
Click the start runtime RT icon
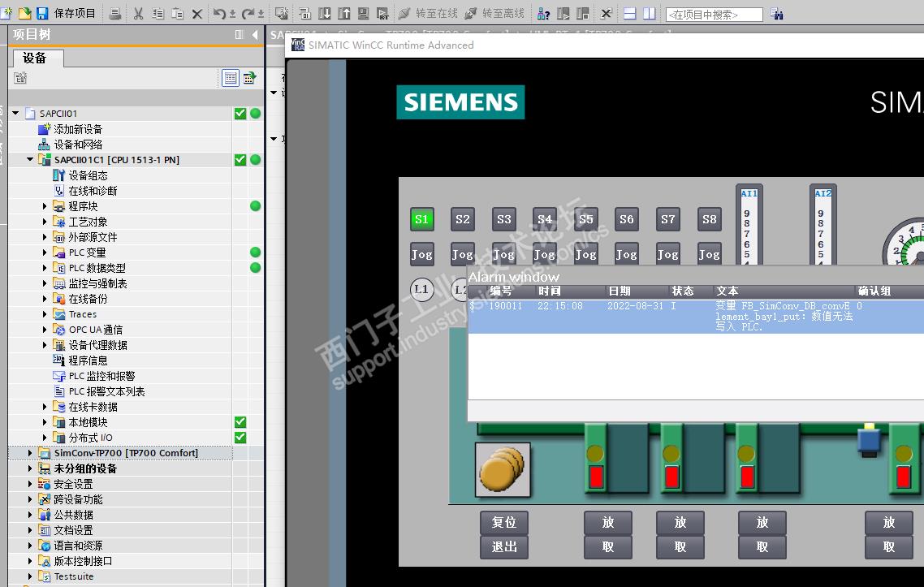(x=383, y=13)
